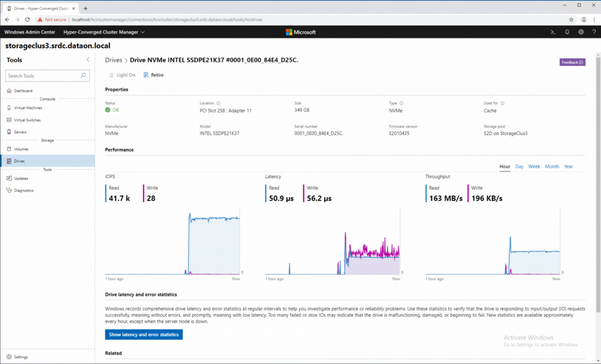The width and height of the screenshot is (601, 364).
Task: Select the Week time range tab
Action: click(534, 167)
